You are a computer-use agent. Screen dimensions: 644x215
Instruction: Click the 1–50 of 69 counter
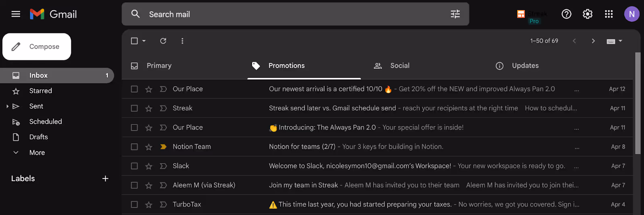point(544,41)
